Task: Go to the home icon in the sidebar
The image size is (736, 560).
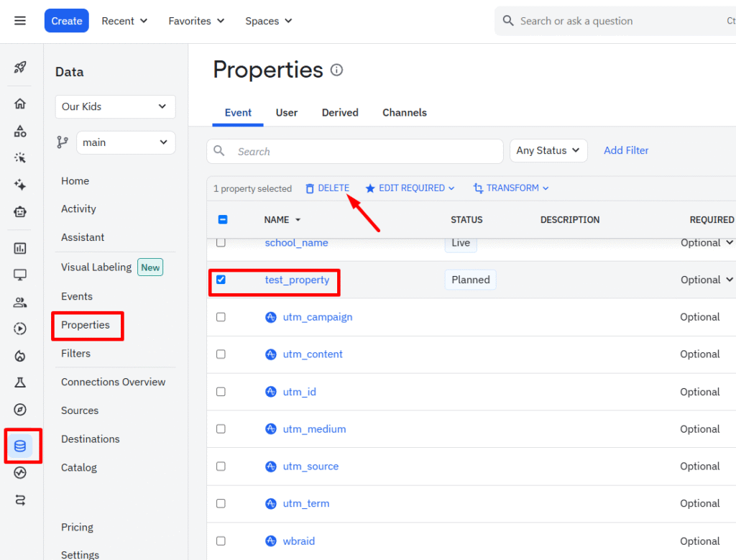Action: [x=20, y=104]
